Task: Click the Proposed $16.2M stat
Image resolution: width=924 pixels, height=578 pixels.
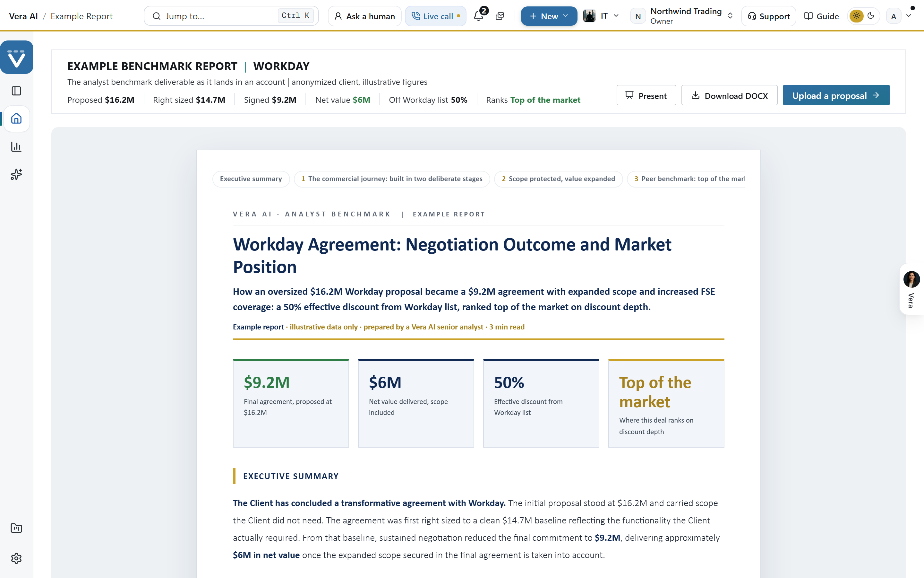Action: pyautogui.click(x=101, y=100)
